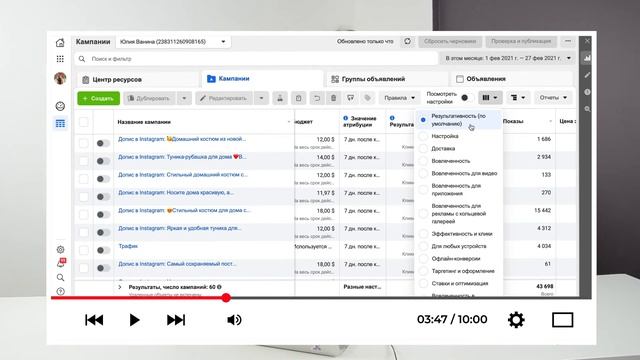Open the 'Правила' dropdown
This screenshot has height=360, width=640.
click(400, 98)
